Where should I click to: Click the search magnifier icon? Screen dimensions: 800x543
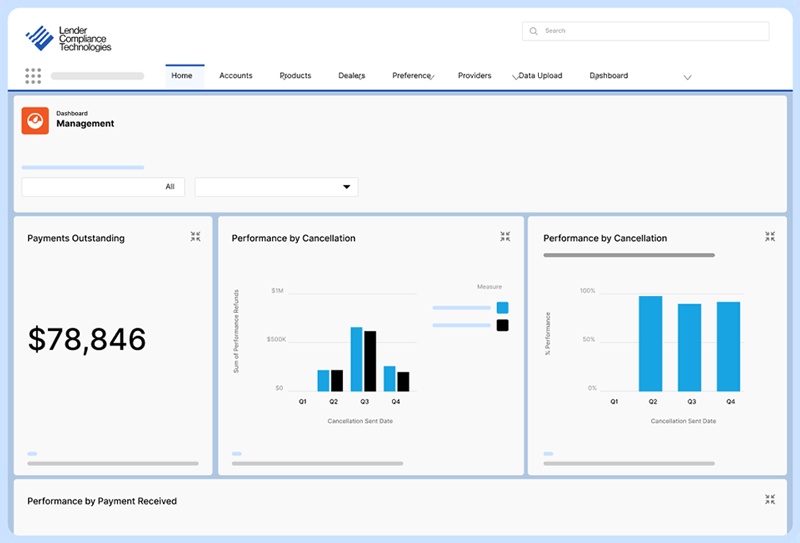click(534, 31)
